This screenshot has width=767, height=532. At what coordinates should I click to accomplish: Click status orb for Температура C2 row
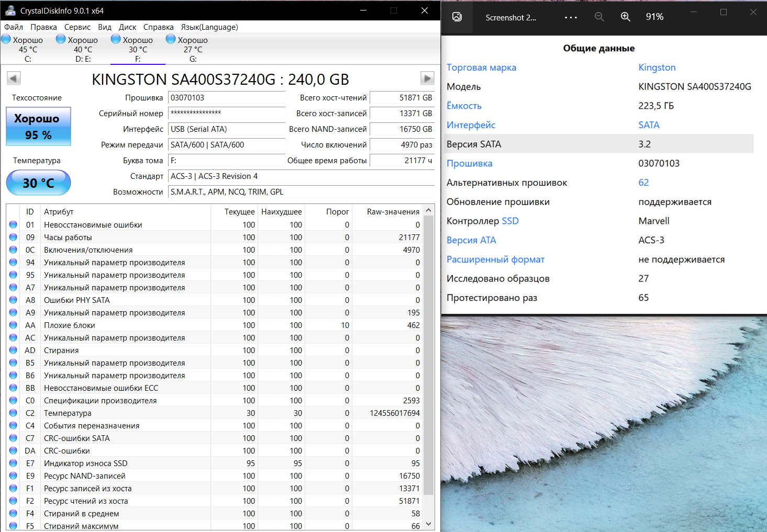13,413
